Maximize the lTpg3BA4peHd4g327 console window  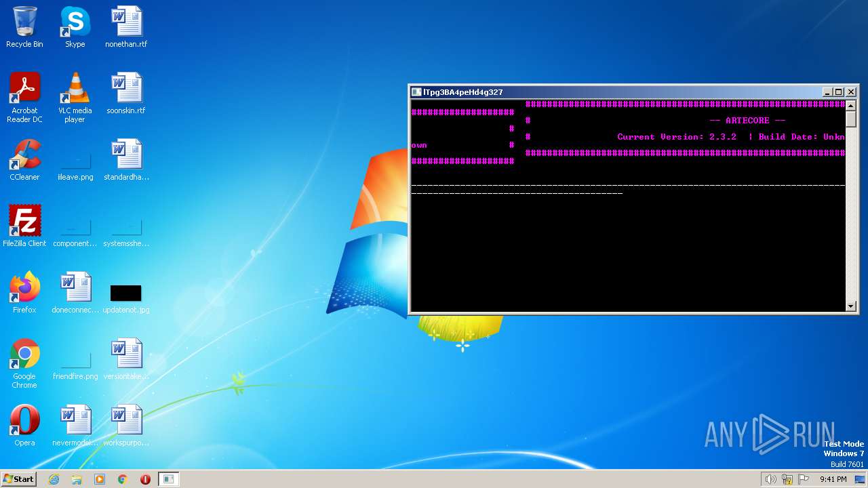coord(839,92)
